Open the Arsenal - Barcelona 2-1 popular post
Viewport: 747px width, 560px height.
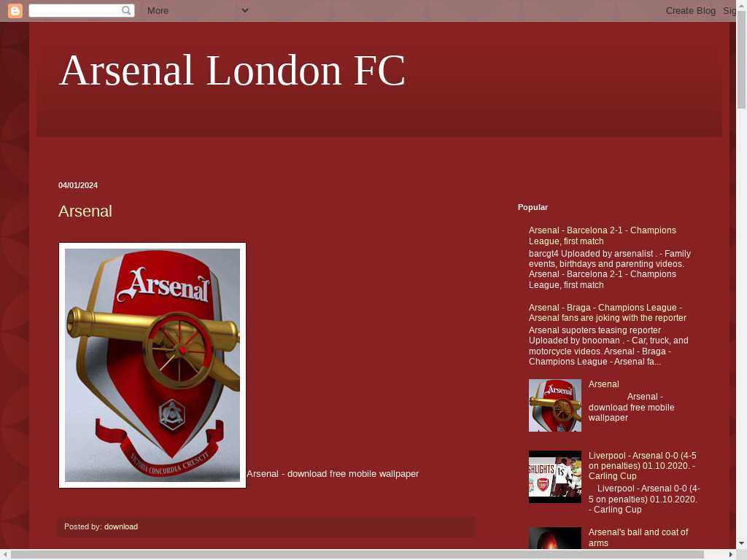click(x=602, y=236)
